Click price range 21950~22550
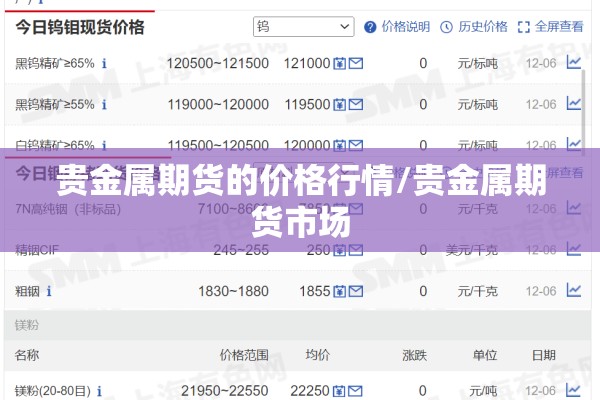Viewport: 600px width, 400px height. [225, 391]
